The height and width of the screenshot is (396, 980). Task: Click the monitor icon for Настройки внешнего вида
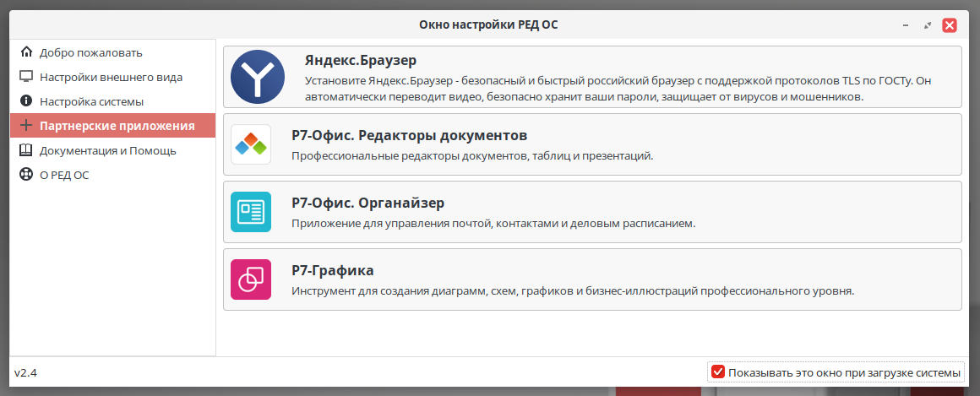coord(26,77)
